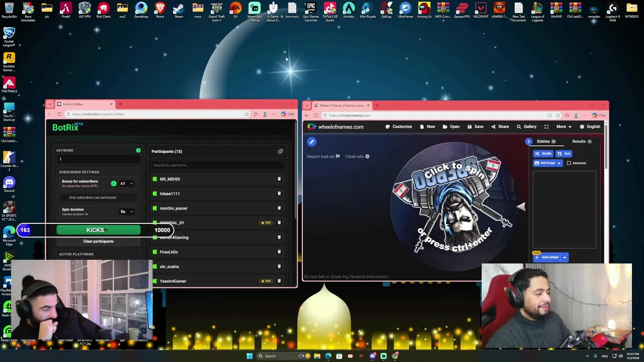Click the wheel to spin
This screenshot has width=644, height=362.
click(x=454, y=206)
